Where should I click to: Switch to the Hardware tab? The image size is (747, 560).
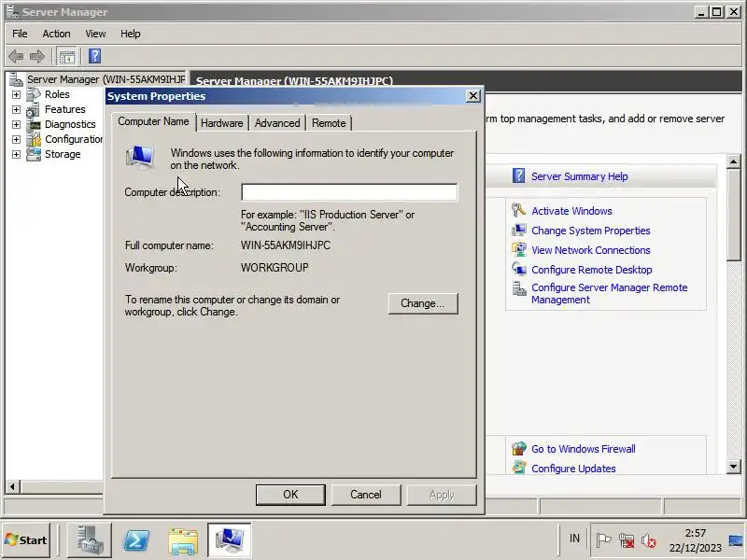[x=222, y=123]
